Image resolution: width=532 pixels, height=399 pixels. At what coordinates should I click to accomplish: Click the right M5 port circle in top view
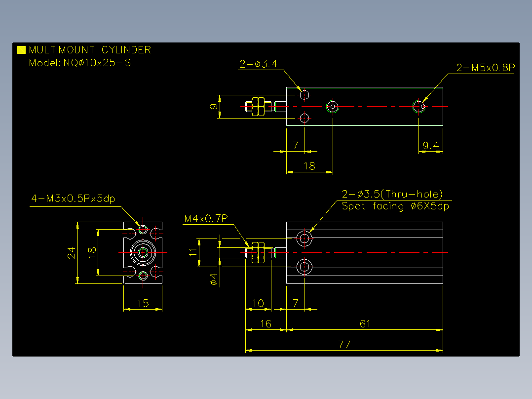tap(419, 106)
